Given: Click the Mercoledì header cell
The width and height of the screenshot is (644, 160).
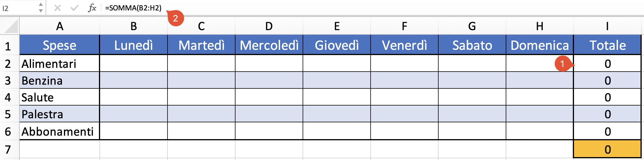Looking at the screenshot, I should [x=269, y=45].
